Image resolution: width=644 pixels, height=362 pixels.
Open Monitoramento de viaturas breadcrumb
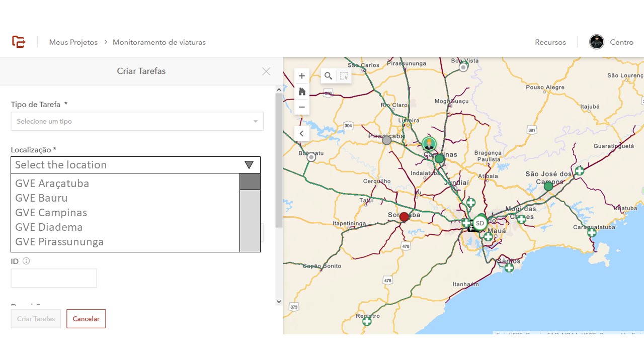click(159, 42)
